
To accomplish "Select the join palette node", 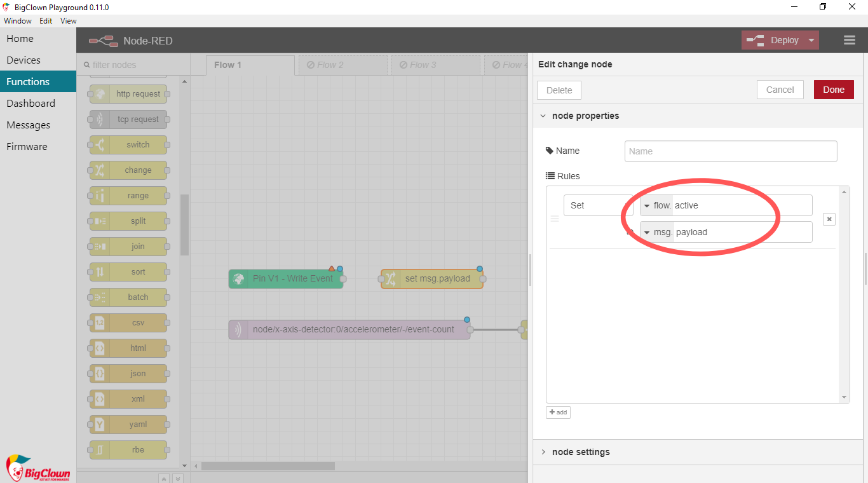I will point(128,247).
